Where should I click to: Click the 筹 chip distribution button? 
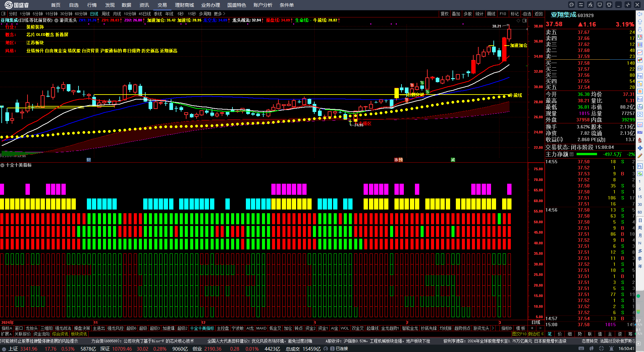(630, 334)
